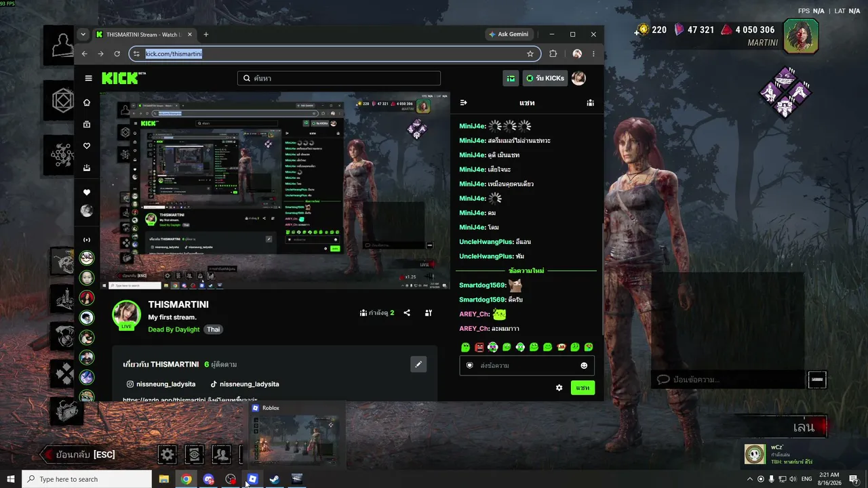
Task: Click the game eye icon button beside settings
Action: click(195, 454)
